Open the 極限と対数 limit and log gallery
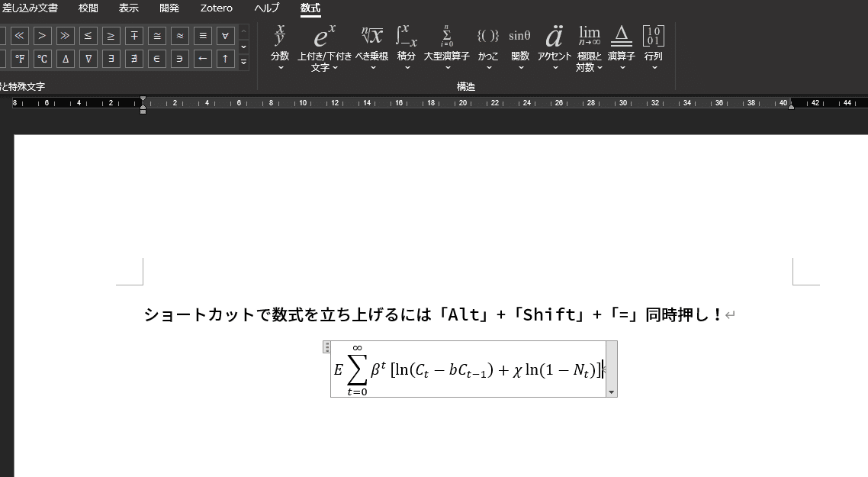This screenshot has height=477, width=868. [590, 47]
